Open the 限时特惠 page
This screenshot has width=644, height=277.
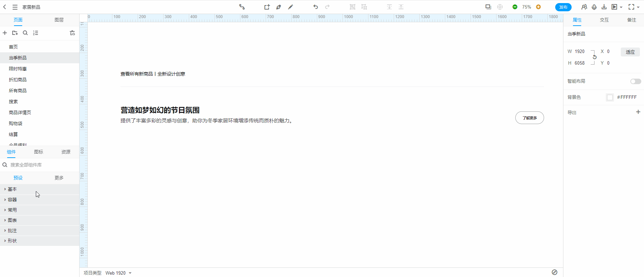(40, 69)
